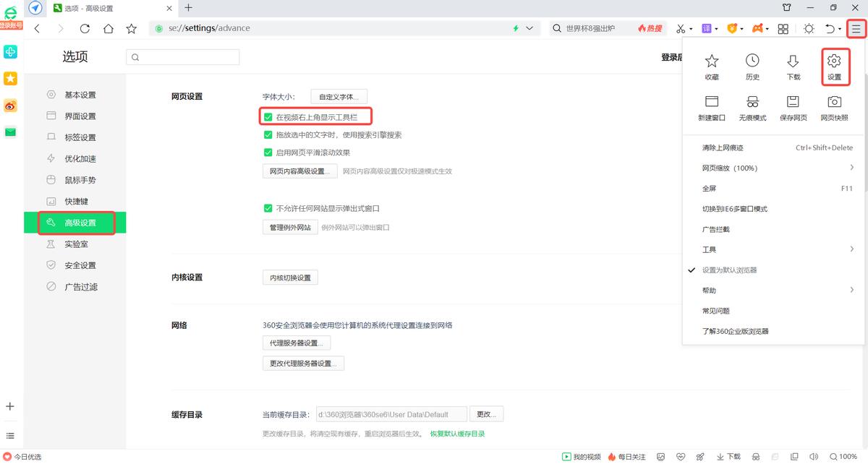
Task: Click the search field in Options page
Action: click(x=182, y=56)
